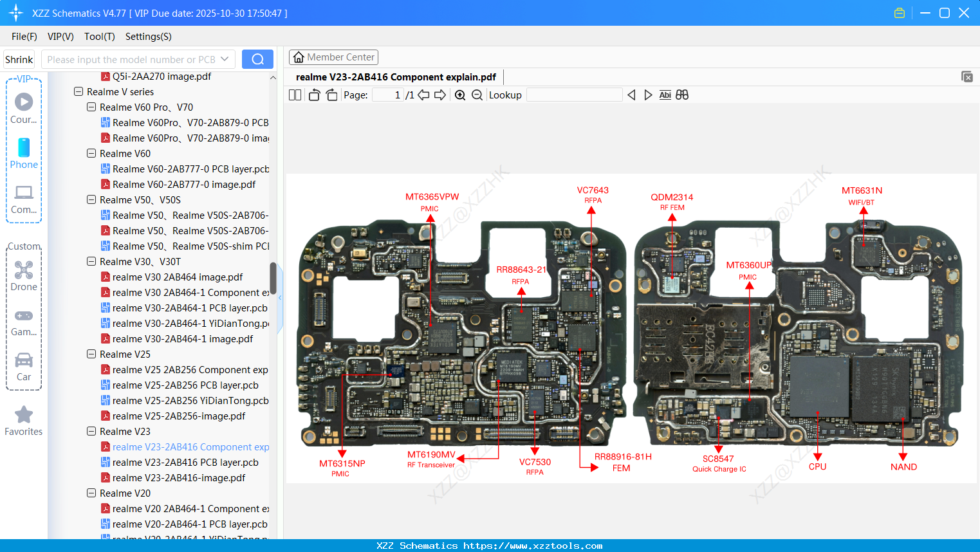The height and width of the screenshot is (552, 980).
Task: Focus the Lookup text field
Action: click(574, 95)
